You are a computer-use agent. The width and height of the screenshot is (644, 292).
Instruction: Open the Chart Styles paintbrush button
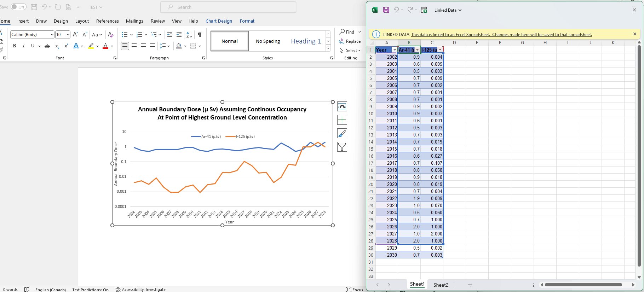(342, 134)
